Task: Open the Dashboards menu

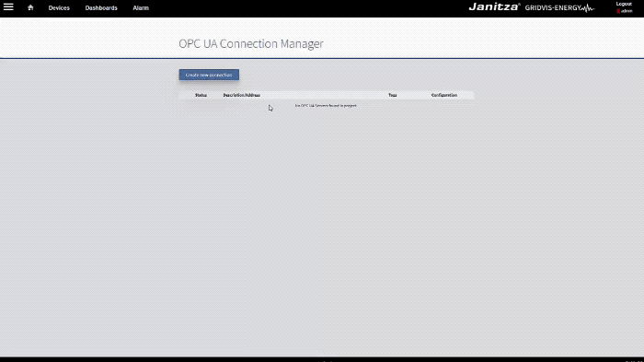Action: pyautogui.click(x=101, y=7)
